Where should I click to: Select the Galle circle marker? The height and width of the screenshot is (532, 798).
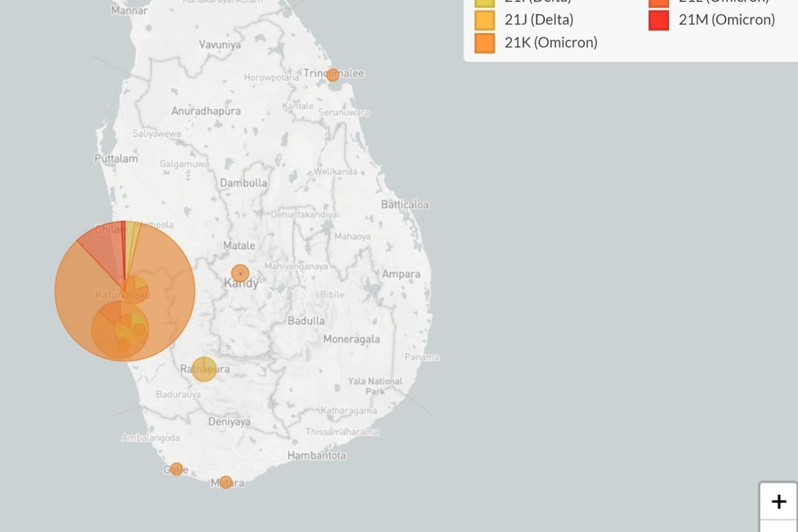[x=176, y=469]
